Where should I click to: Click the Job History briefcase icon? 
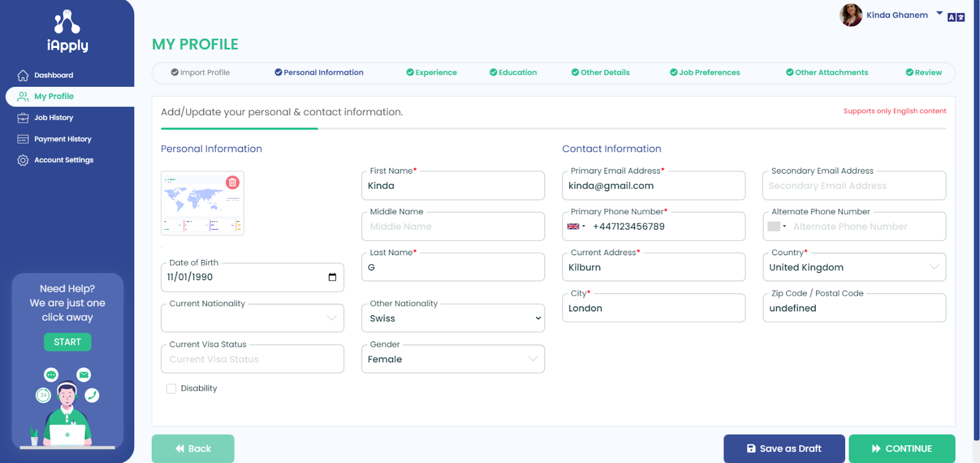tap(23, 118)
